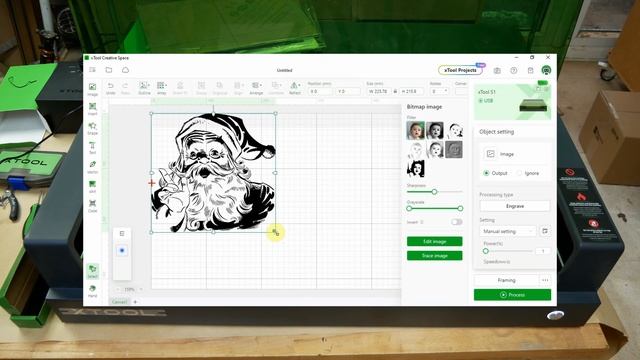
Task: Click the Y position input field
Action: (348, 91)
